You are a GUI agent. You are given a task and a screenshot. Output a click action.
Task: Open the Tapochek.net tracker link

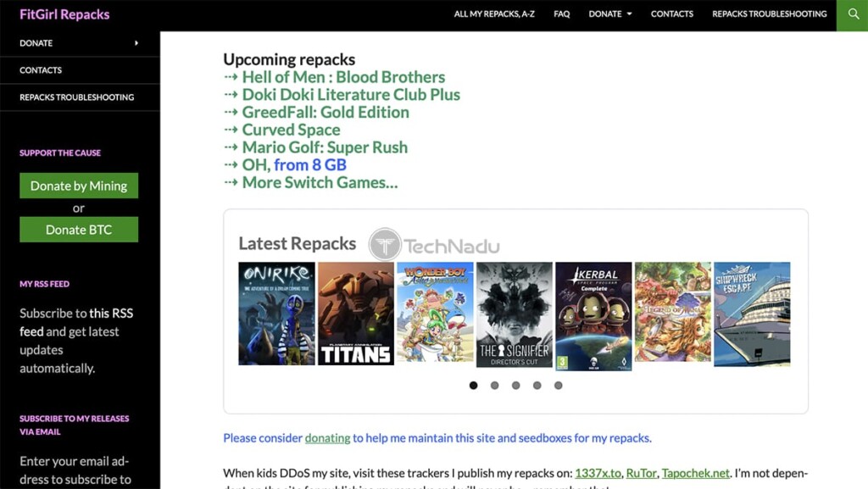click(695, 474)
